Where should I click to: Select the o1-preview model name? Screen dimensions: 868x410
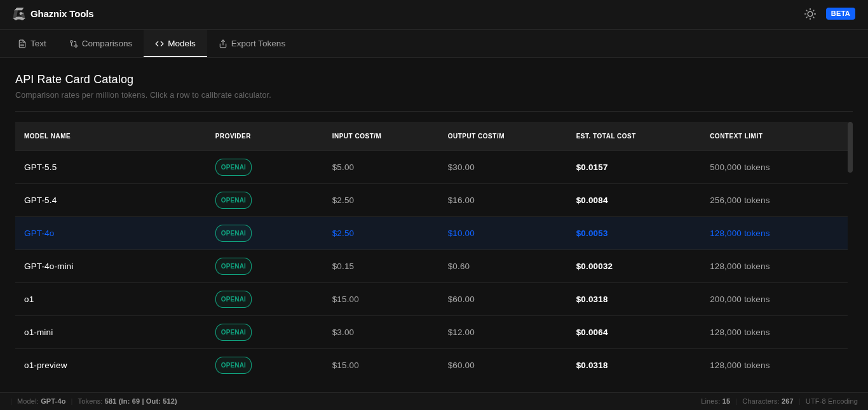(46, 366)
